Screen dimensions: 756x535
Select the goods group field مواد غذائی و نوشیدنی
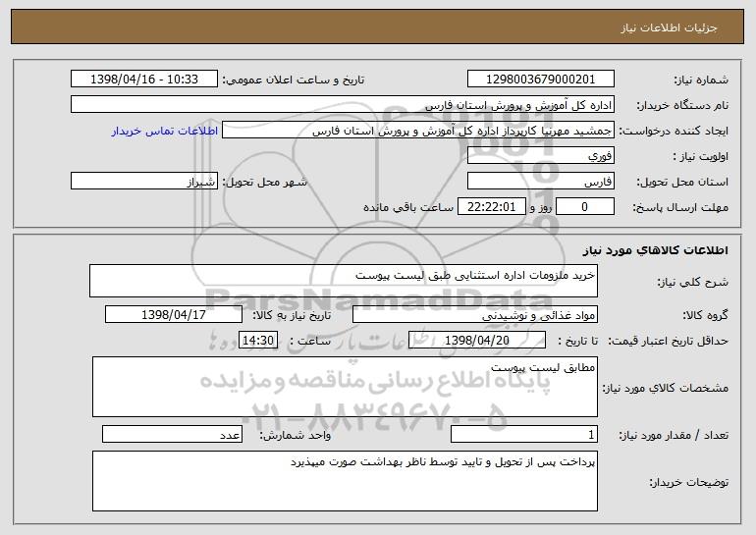(475, 315)
